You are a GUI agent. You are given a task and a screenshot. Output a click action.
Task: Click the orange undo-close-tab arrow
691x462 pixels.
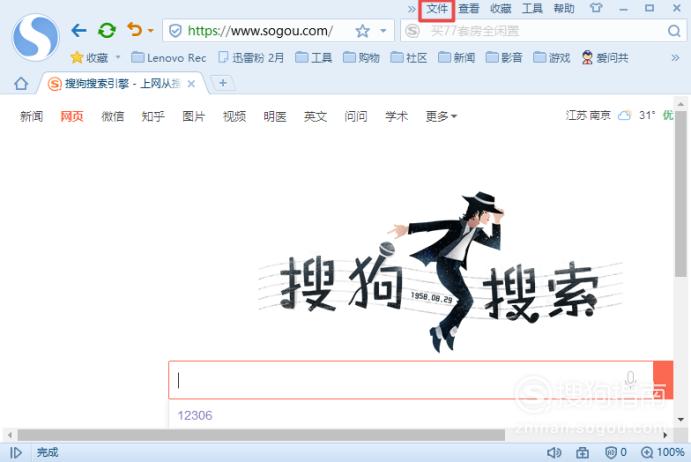134,30
